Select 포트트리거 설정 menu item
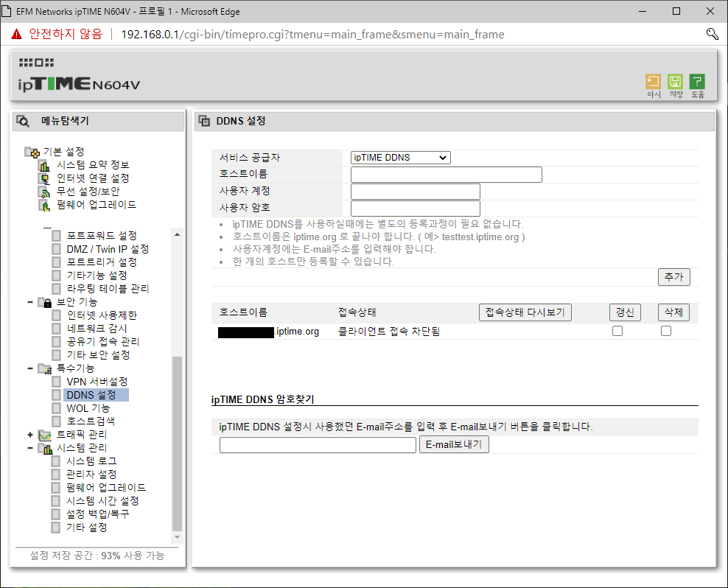The width and height of the screenshot is (728, 588). (102, 262)
